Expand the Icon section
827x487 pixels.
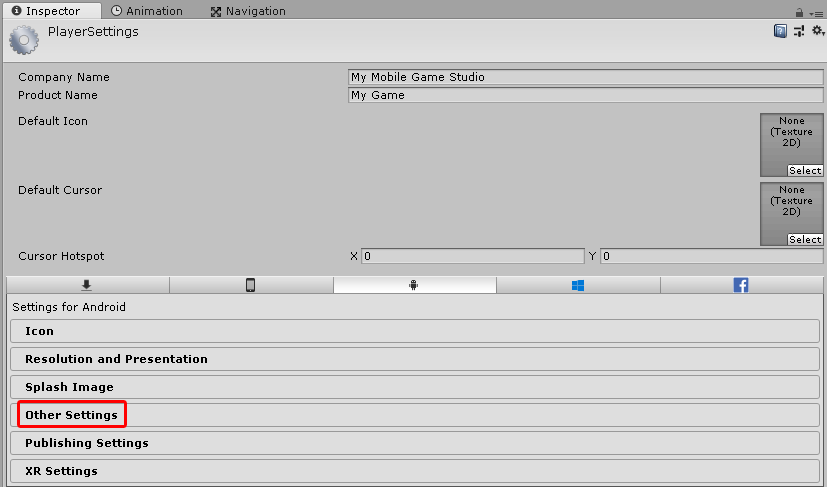pyautogui.click(x=415, y=331)
